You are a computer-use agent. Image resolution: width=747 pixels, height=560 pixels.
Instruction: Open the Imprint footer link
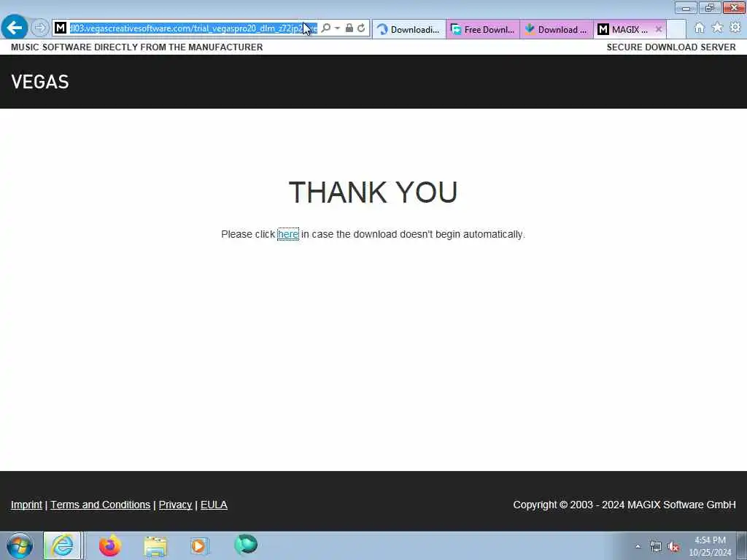tap(27, 505)
